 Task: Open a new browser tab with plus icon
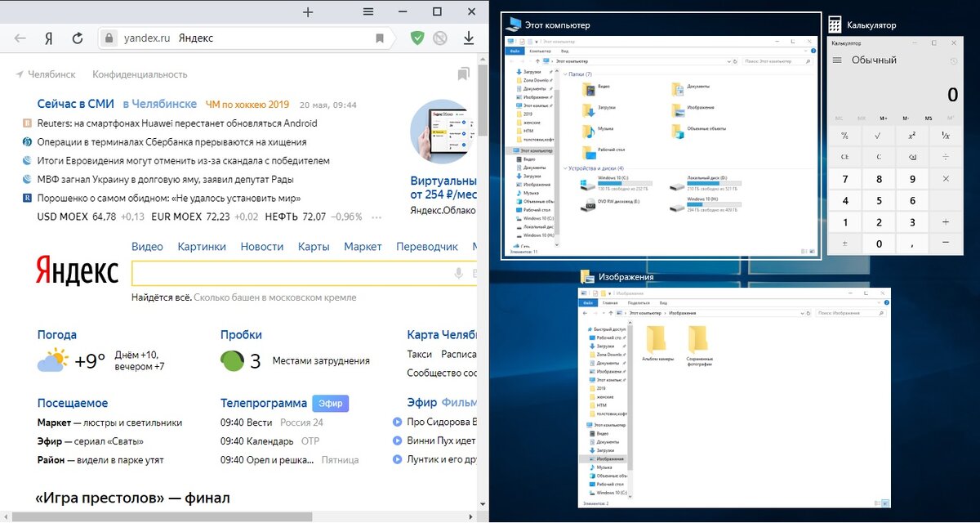(x=308, y=12)
